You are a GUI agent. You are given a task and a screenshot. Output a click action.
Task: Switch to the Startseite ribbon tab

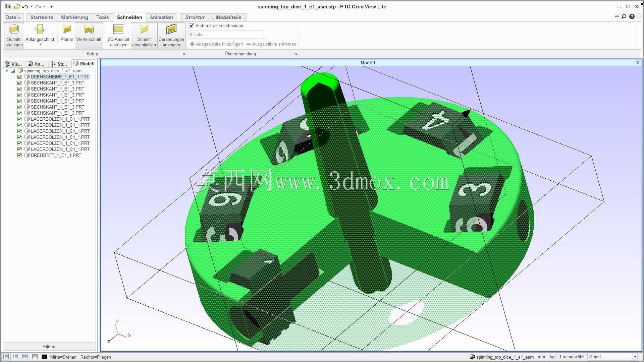(x=42, y=17)
